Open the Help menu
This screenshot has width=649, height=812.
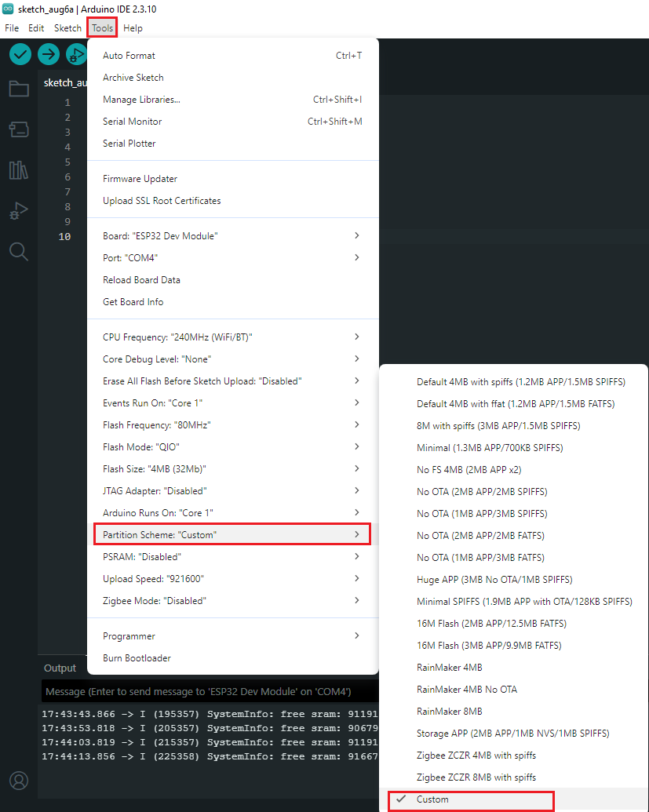133,28
